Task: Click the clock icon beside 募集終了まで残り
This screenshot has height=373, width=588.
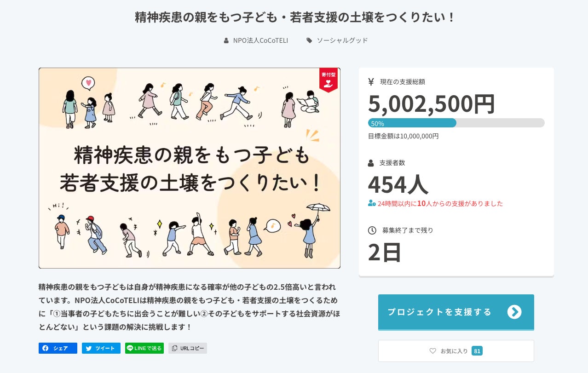Action: tap(372, 230)
